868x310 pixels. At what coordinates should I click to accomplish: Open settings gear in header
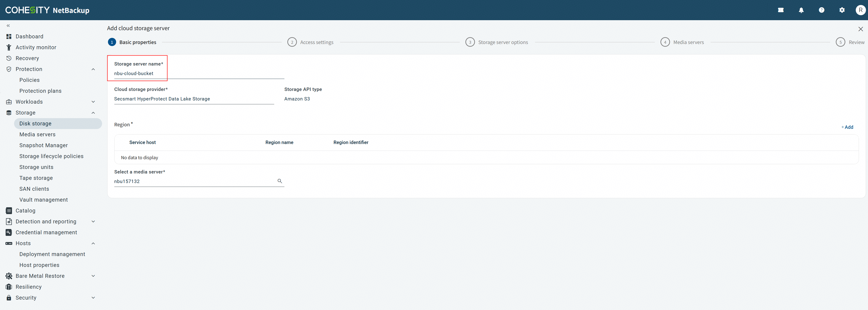842,10
